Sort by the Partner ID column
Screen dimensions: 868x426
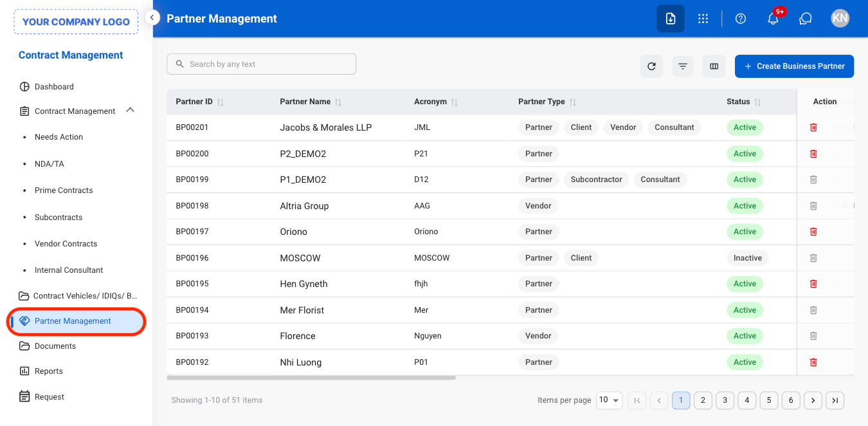221,102
